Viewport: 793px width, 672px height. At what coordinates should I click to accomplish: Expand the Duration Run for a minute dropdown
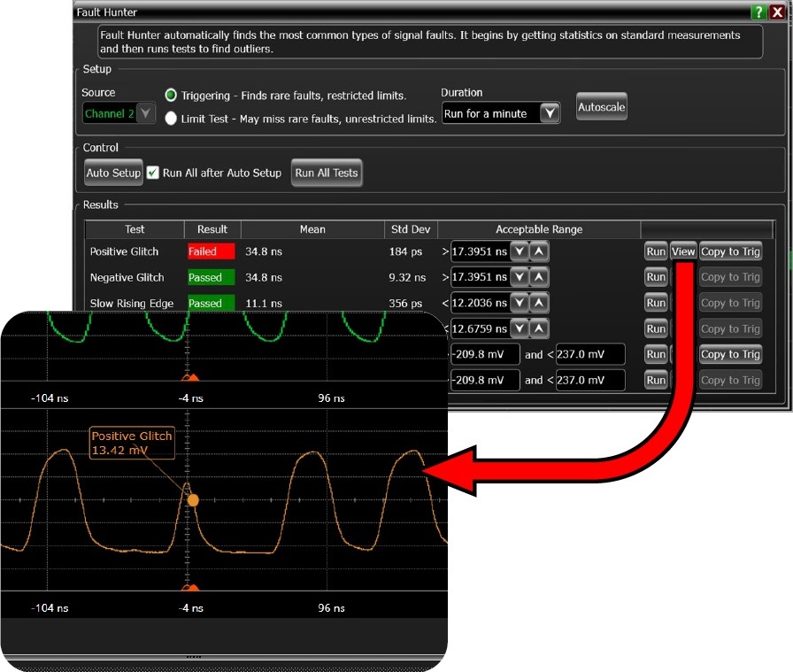[550, 113]
